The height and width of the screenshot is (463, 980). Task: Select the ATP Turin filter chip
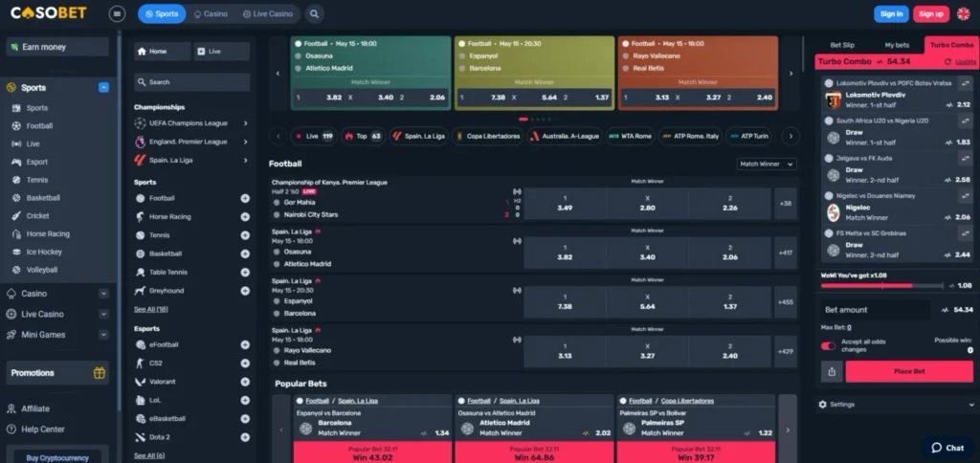point(748,136)
